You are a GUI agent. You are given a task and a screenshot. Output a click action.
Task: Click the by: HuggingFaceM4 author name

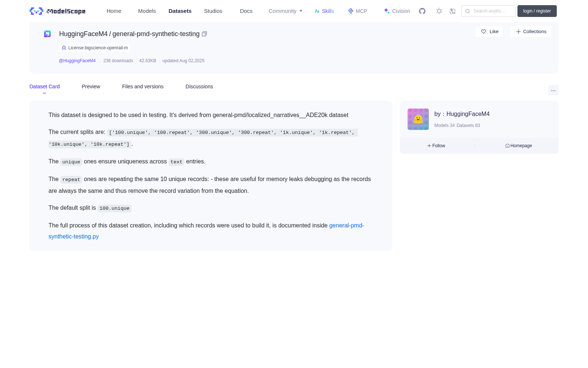pos(462,114)
